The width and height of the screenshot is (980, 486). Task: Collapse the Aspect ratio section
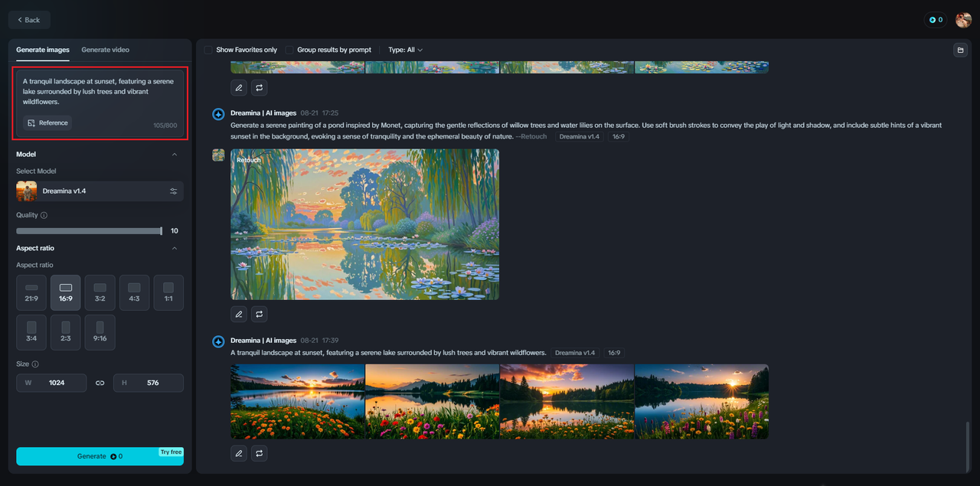point(175,248)
